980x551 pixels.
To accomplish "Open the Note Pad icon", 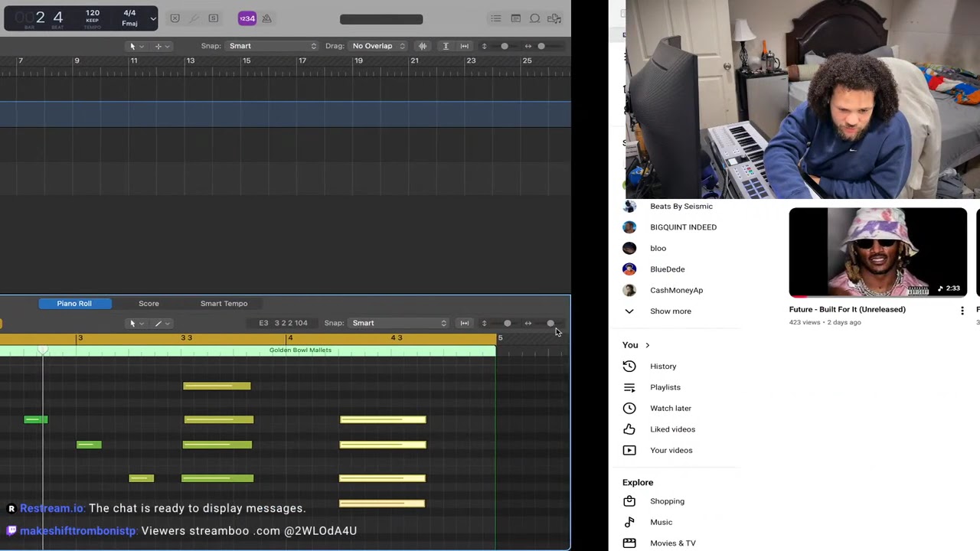I will 515,18.
